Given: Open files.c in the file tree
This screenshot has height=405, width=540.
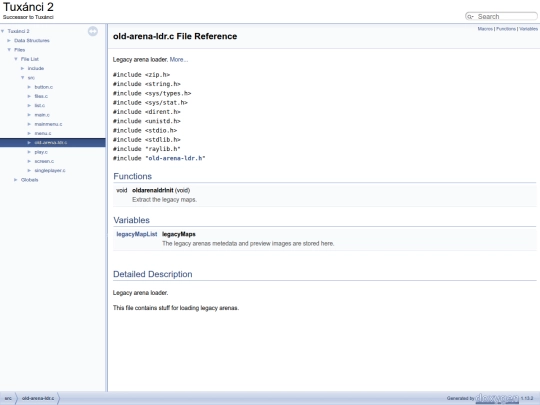Looking at the screenshot, I should (41, 96).
